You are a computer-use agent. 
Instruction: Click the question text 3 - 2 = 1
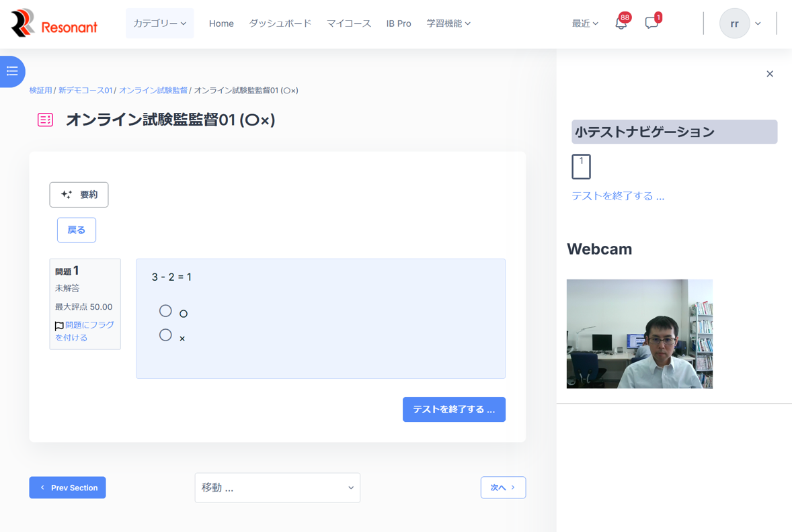click(x=171, y=277)
